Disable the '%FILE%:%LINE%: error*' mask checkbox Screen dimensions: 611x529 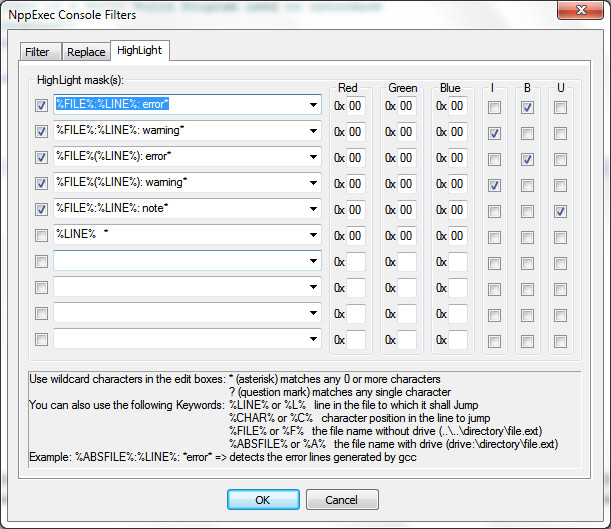tap(41, 105)
